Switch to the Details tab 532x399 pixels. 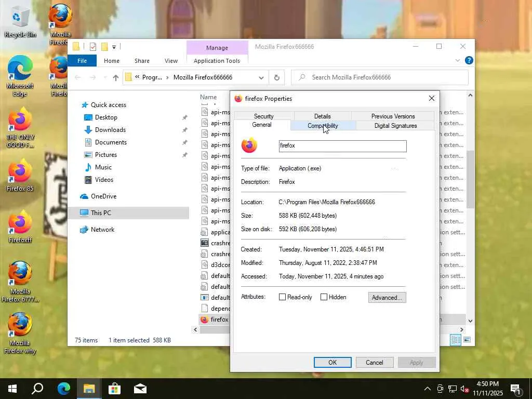pyautogui.click(x=322, y=116)
